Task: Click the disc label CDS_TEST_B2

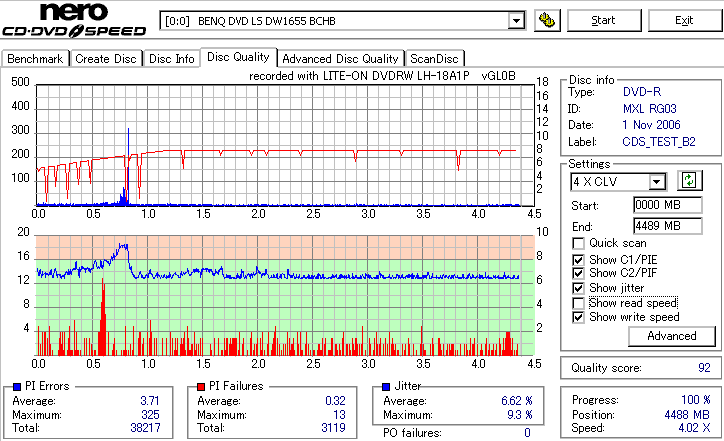Action: pyautogui.click(x=659, y=142)
